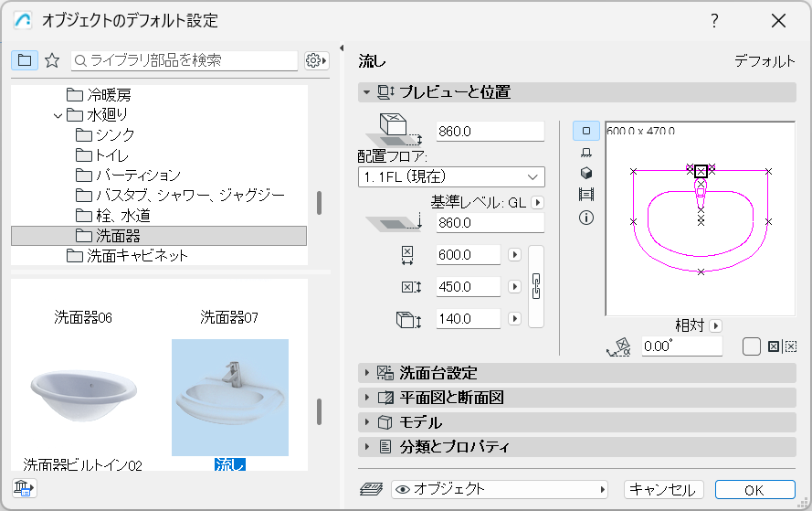812x511 pixels.
Task: Select the 洗面器 folder
Action: tap(159, 236)
